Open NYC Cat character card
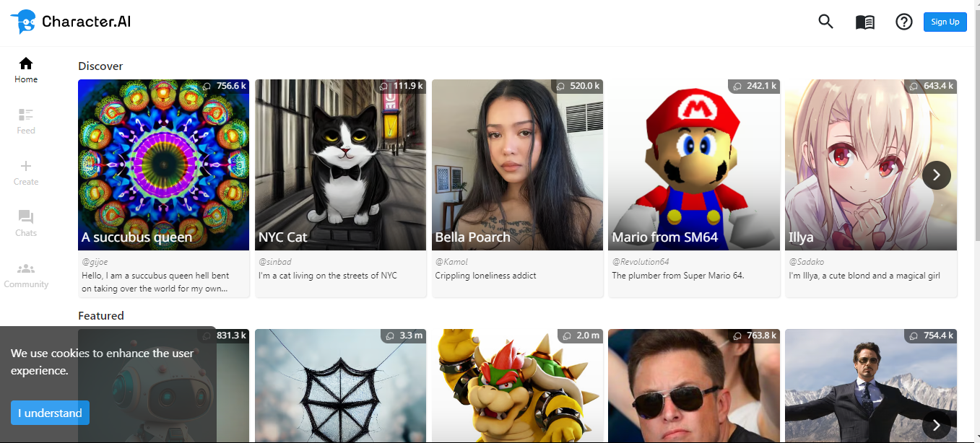Image resolution: width=980 pixels, height=443 pixels. point(340,188)
